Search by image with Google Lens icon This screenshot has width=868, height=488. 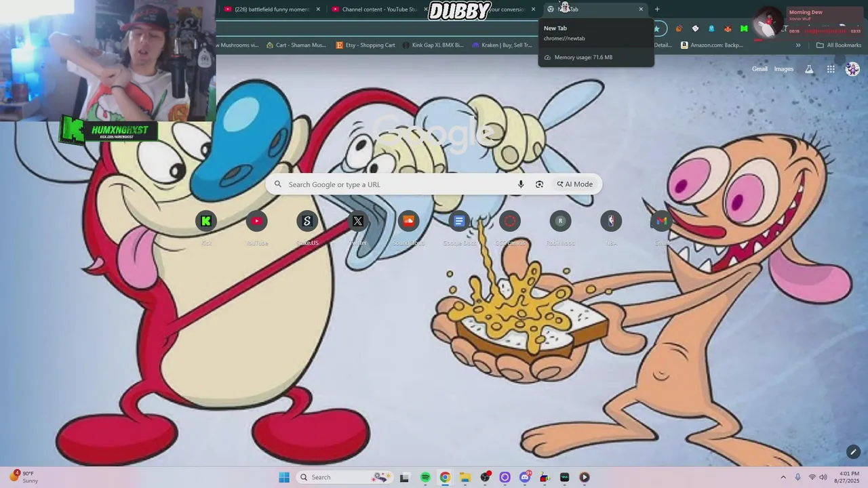(x=539, y=184)
